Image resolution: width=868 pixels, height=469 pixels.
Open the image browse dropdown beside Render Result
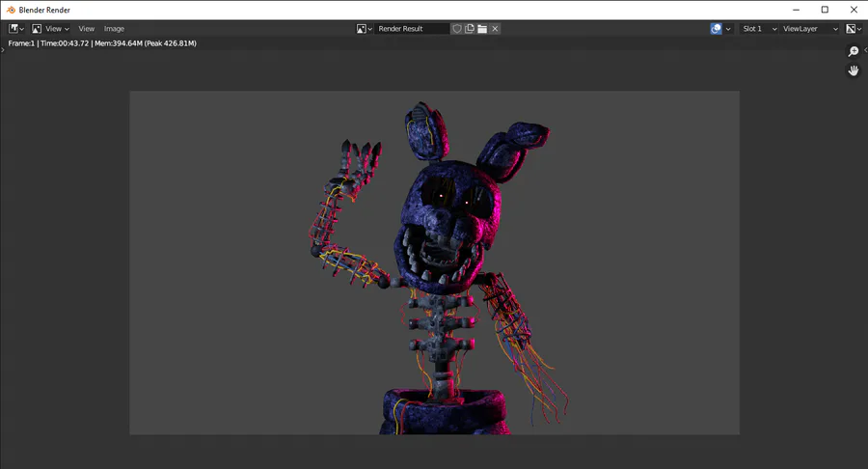pyautogui.click(x=364, y=29)
